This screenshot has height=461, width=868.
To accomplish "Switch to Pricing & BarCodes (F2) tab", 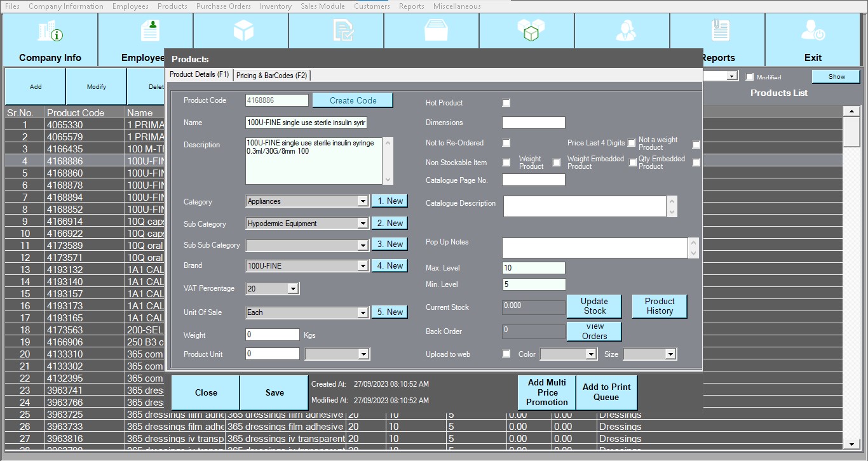I will 271,76.
